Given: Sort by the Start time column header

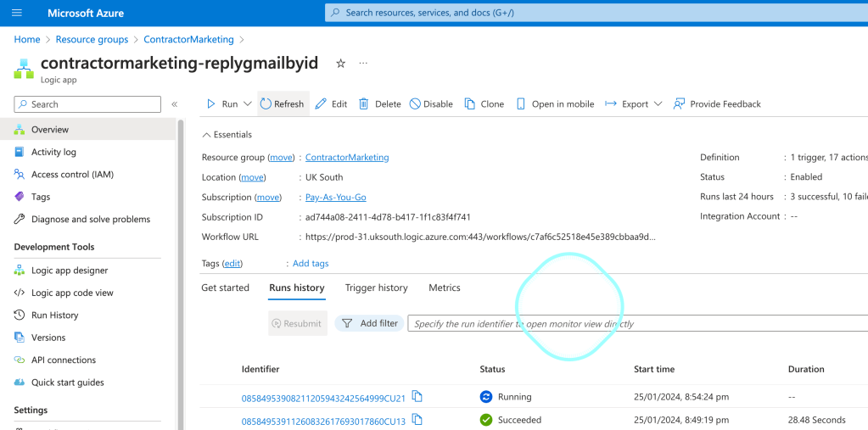Looking at the screenshot, I should (654, 369).
